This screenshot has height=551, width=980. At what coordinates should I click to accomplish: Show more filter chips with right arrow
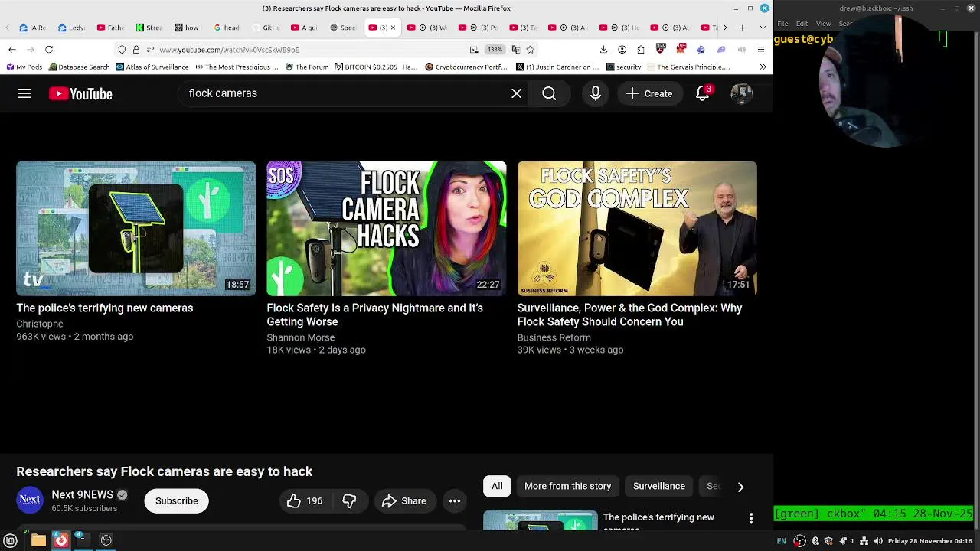[740, 487]
